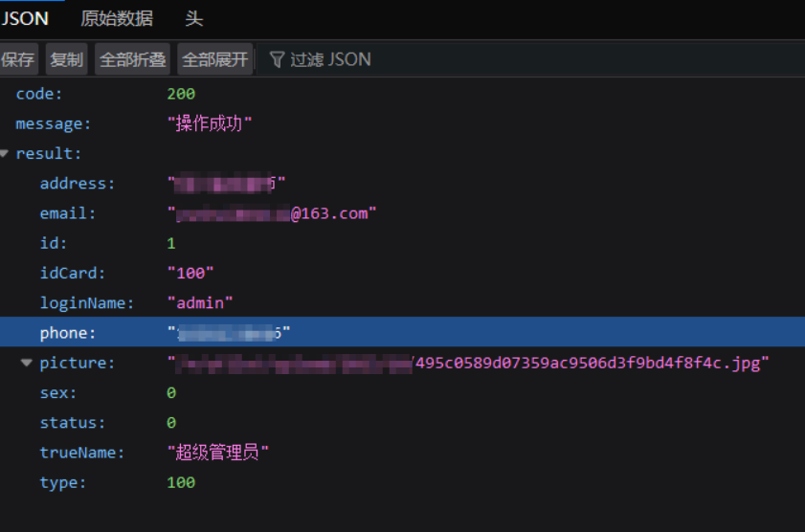The width and height of the screenshot is (805, 532).
Task: Click 全部展开 to expand all
Action: (x=215, y=59)
